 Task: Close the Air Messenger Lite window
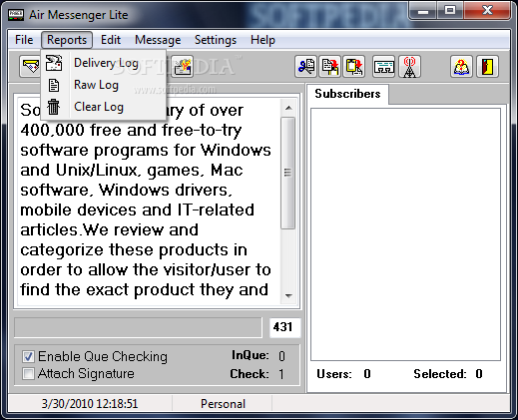(x=487, y=11)
